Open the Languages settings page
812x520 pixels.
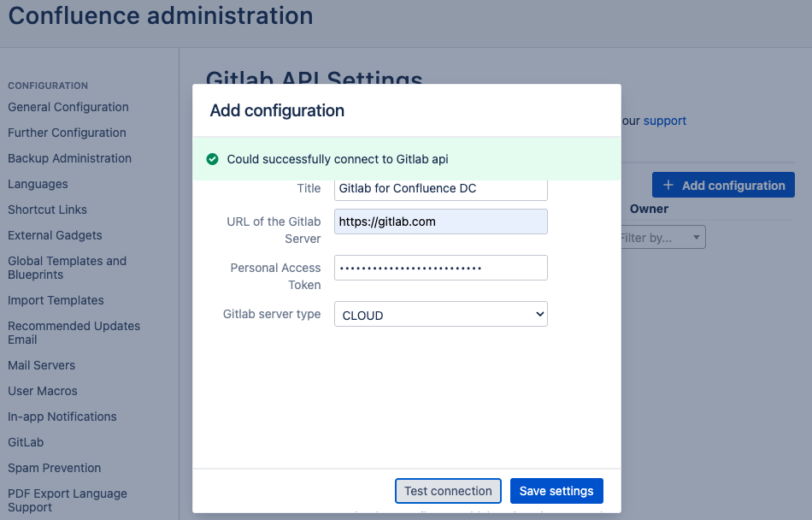click(38, 184)
